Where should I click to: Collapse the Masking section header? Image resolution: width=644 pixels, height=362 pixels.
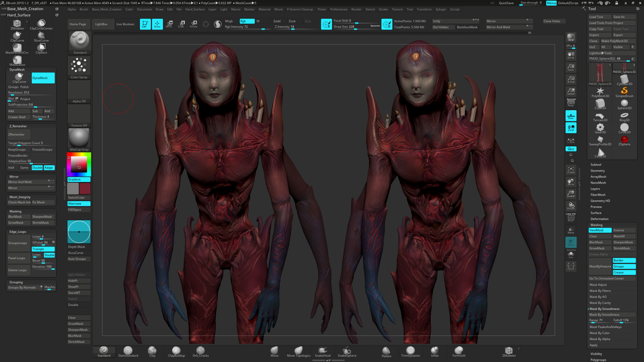pyautogui.click(x=596, y=225)
